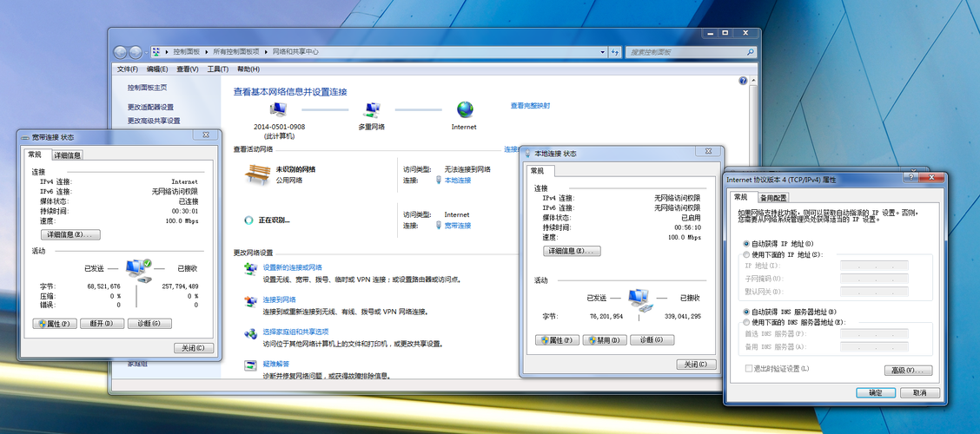The image size is (980, 434).
Task: Click the 正在识别 spinning status icon
Action: pyautogui.click(x=248, y=220)
